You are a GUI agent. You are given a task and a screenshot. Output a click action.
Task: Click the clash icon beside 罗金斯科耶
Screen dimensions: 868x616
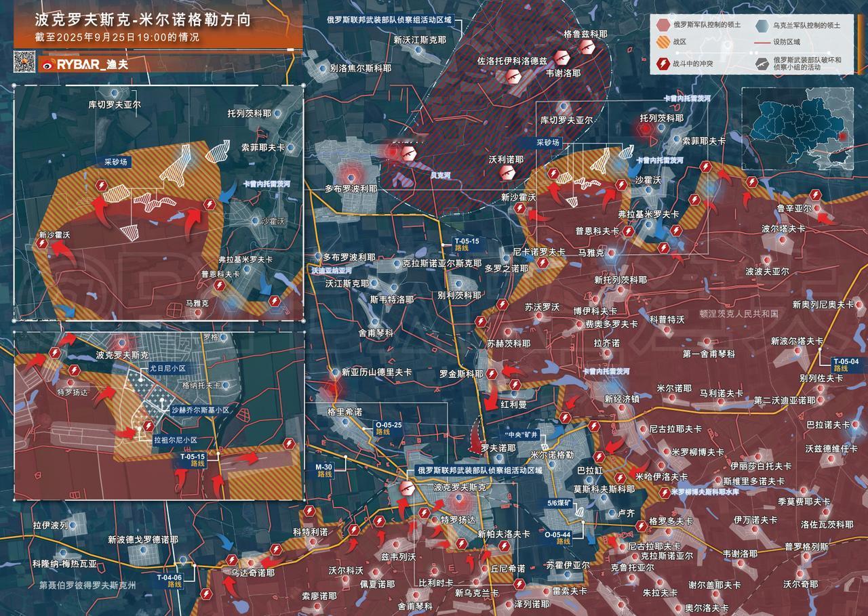point(492,374)
